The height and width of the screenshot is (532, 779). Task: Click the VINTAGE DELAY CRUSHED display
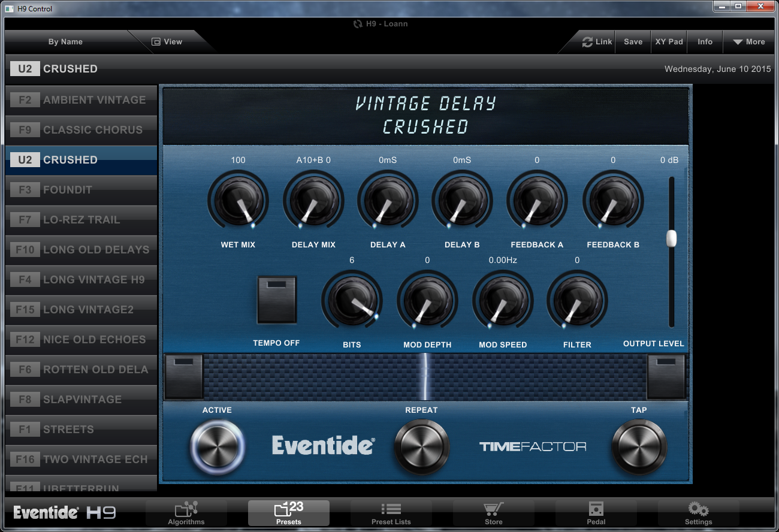click(425, 115)
